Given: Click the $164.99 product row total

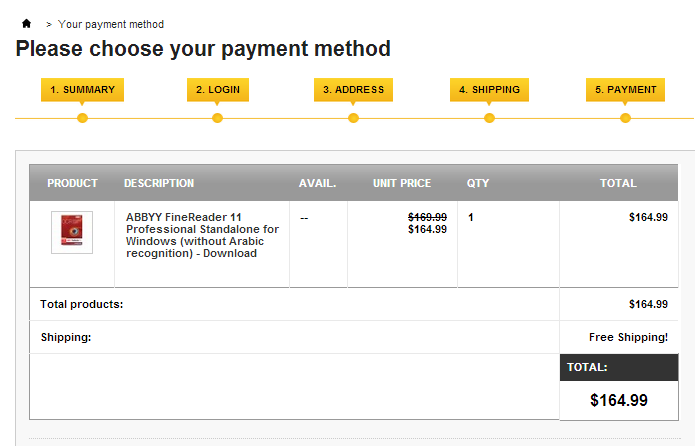Looking at the screenshot, I should pos(648,217).
